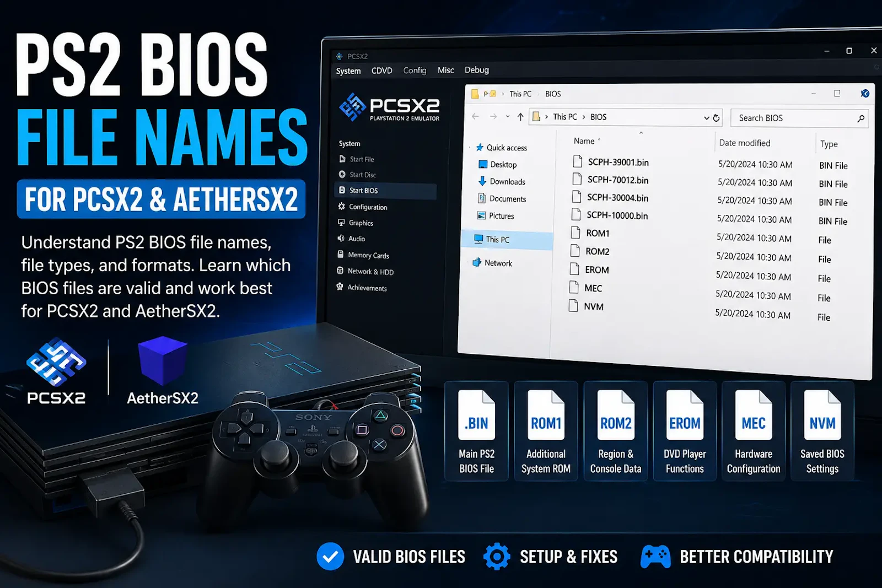Expand the address bar history dropdown
882x588 pixels.
706,118
